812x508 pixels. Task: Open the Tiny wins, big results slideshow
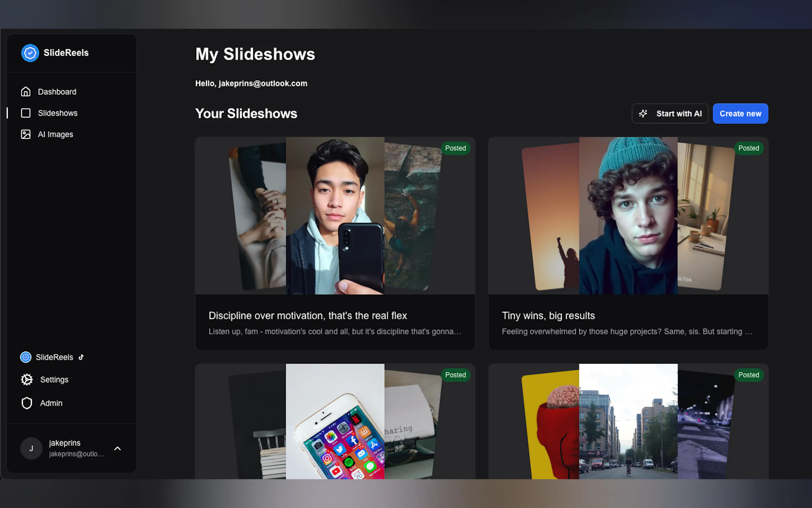point(548,315)
